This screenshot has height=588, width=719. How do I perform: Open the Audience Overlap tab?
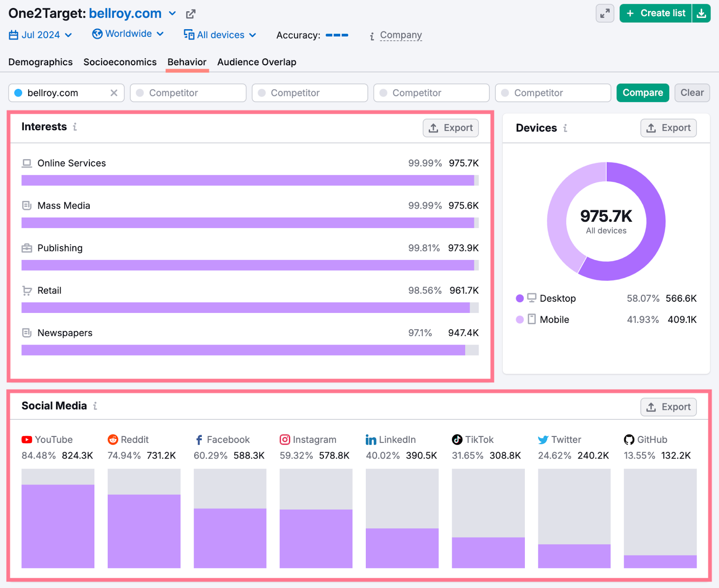[257, 62]
